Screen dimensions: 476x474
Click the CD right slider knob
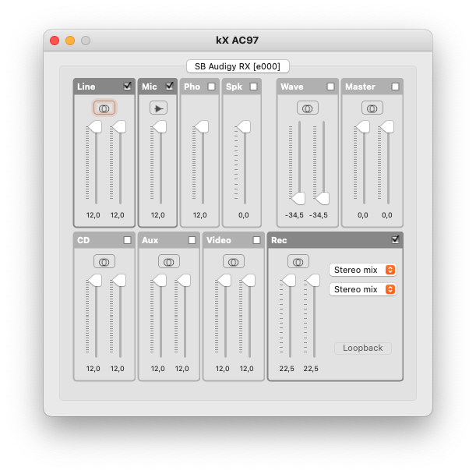(x=119, y=280)
